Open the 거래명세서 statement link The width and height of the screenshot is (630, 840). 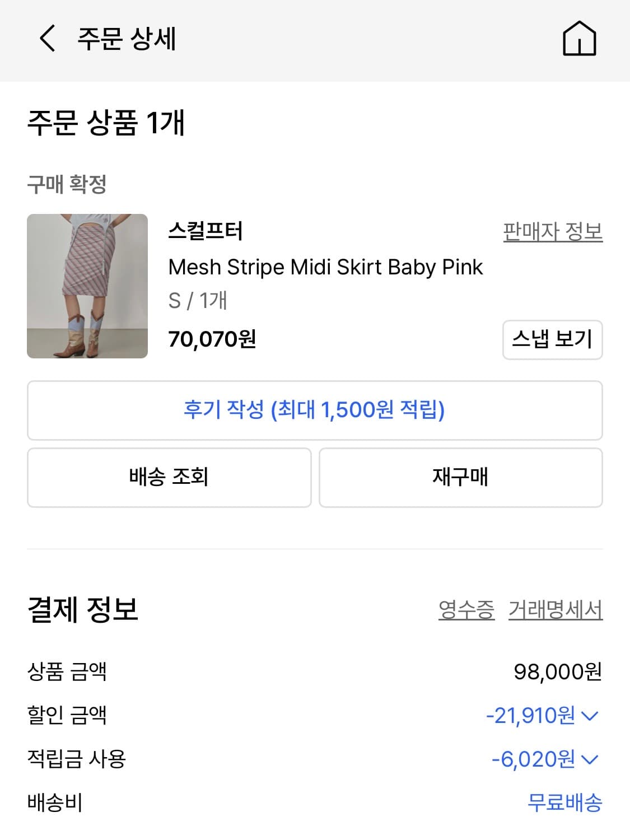coord(555,610)
